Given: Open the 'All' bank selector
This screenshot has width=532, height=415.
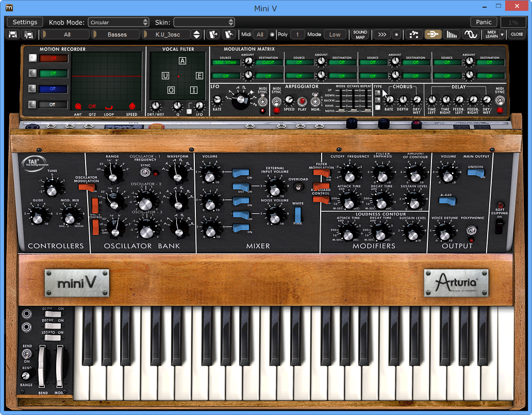Looking at the screenshot, I should click(65, 34).
